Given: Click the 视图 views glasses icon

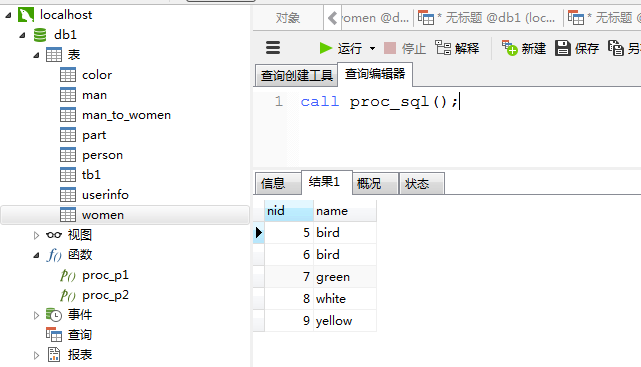Looking at the screenshot, I should (x=54, y=235).
